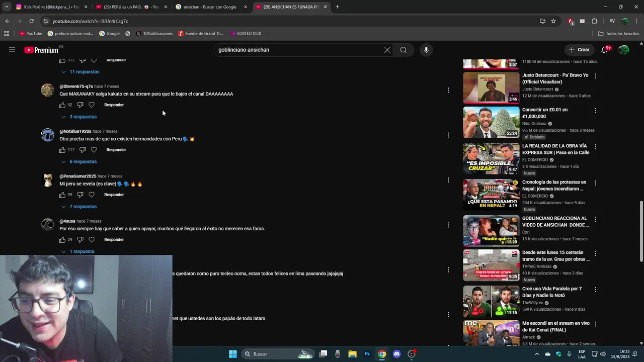The image size is (644, 362).
Task: Open the Chrome extensions puzzle icon
Action: coord(594,21)
